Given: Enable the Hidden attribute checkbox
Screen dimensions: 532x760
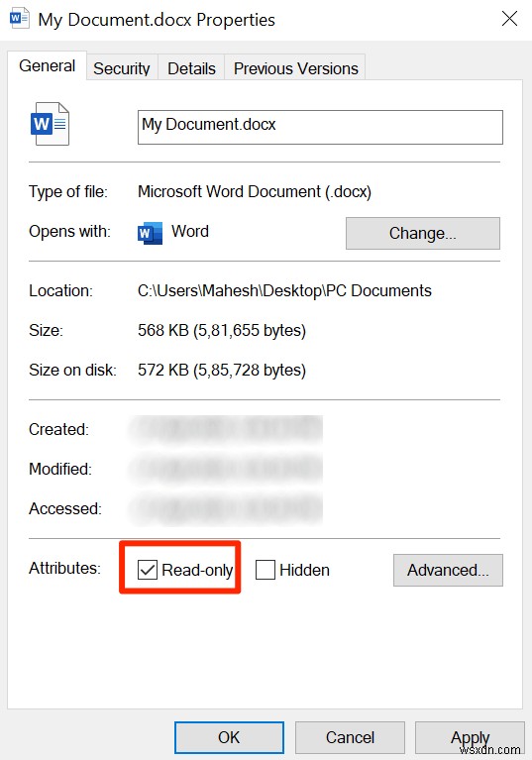Looking at the screenshot, I should click(266, 570).
